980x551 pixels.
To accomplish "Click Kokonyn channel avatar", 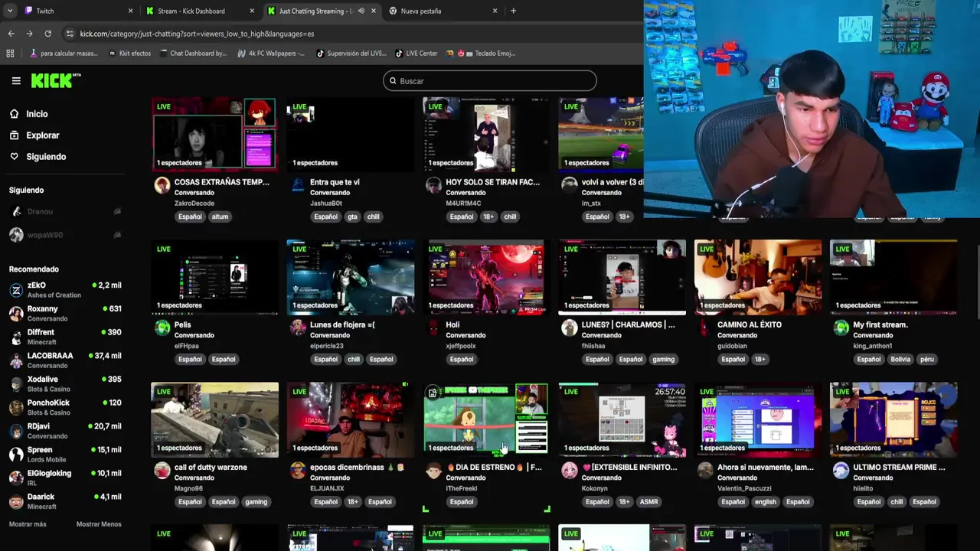I will (570, 471).
